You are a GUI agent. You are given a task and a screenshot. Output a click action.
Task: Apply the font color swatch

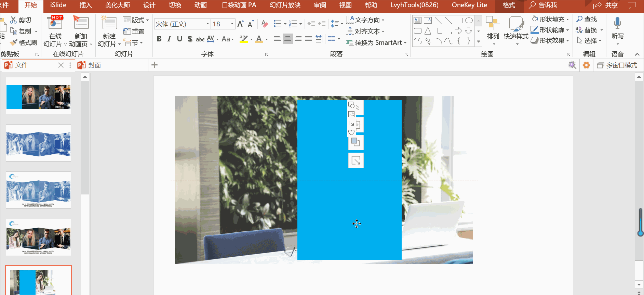click(x=259, y=39)
